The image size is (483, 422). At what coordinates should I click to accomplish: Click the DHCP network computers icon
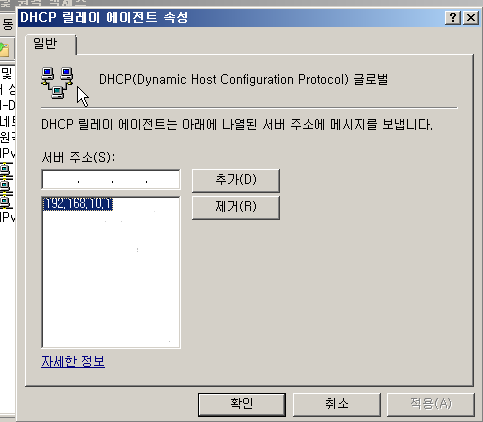click(57, 83)
